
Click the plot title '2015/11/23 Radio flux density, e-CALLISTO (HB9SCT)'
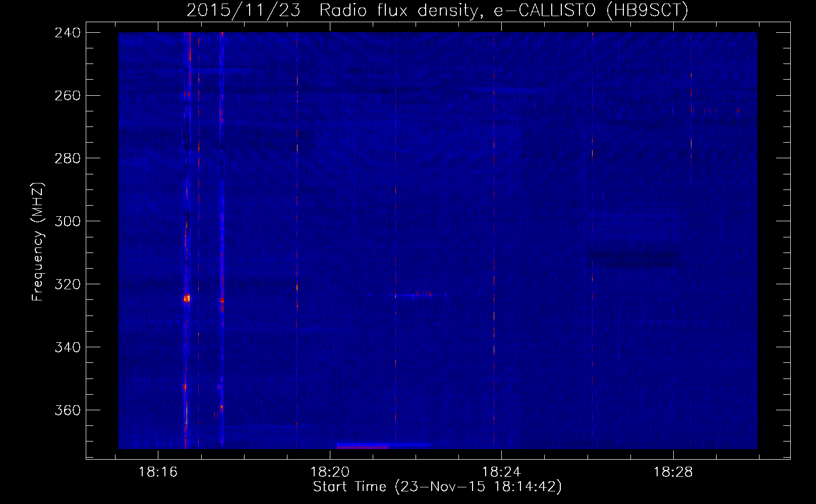pyautogui.click(x=437, y=11)
